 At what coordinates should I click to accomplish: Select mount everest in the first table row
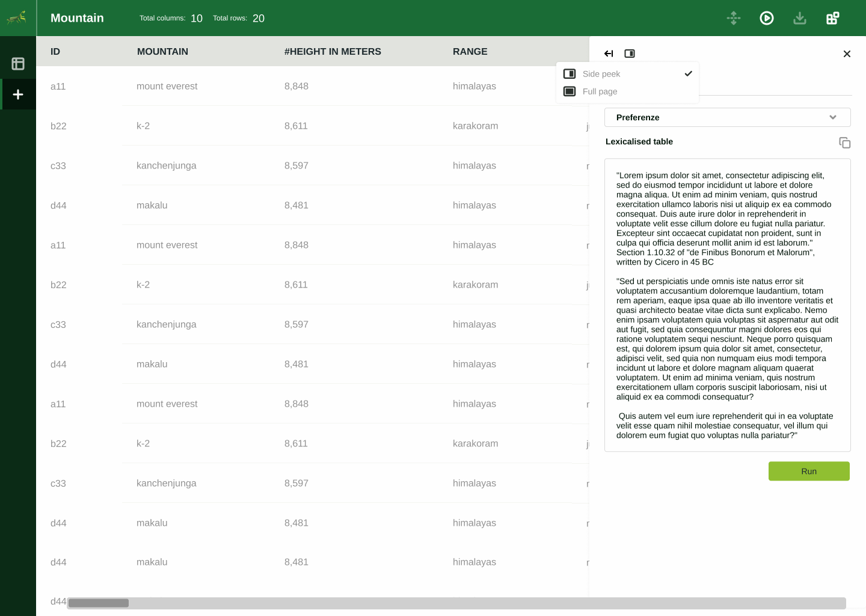(167, 87)
